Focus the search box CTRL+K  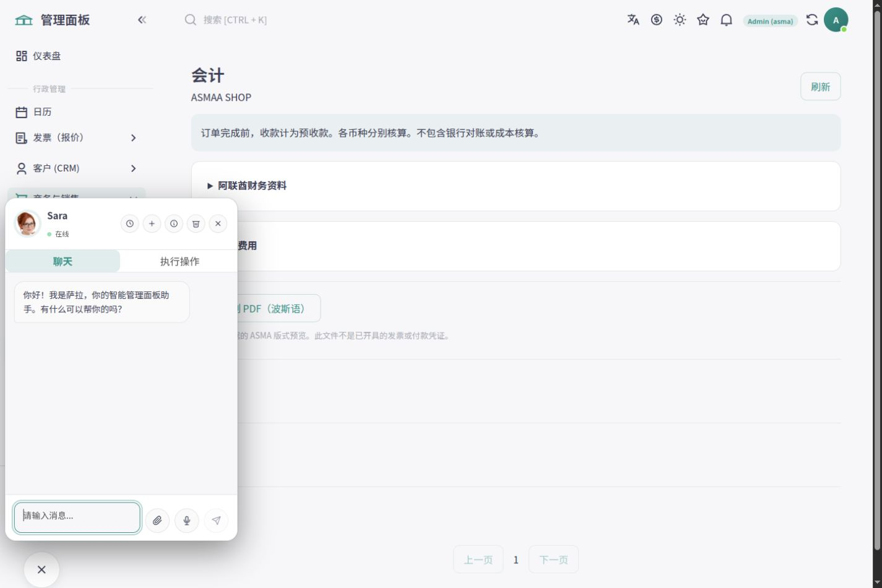point(235,20)
